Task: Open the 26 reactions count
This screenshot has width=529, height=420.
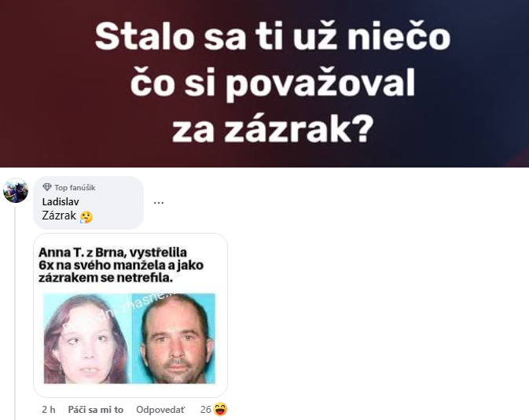Action: pyautogui.click(x=205, y=410)
